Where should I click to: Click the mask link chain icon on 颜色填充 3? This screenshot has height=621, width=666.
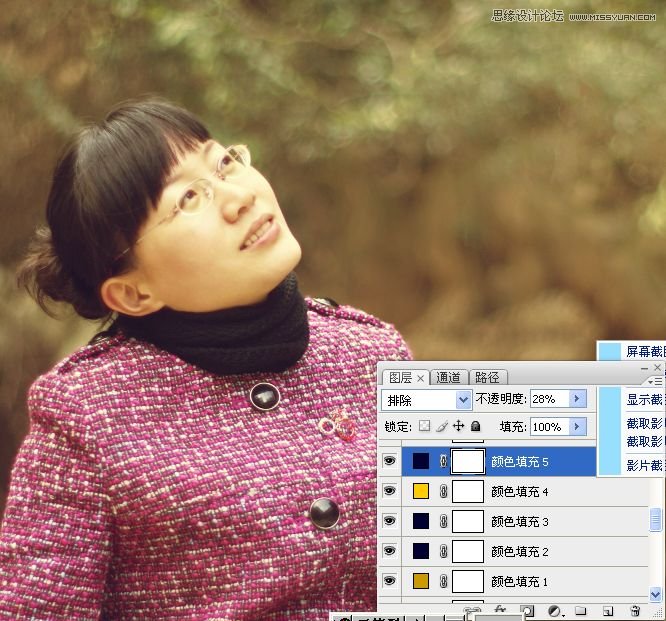click(x=443, y=521)
